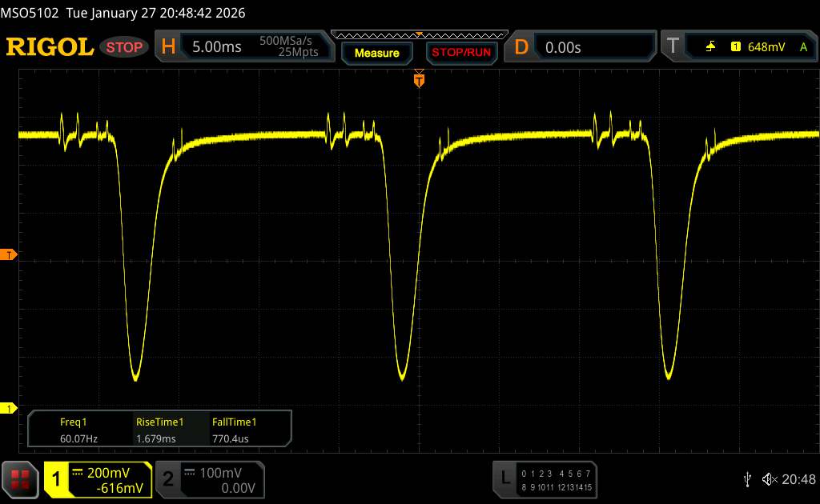Enable channel 2 at 100mV
The width and height of the screenshot is (820, 504).
pyautogui.click(x=208, y=479)
